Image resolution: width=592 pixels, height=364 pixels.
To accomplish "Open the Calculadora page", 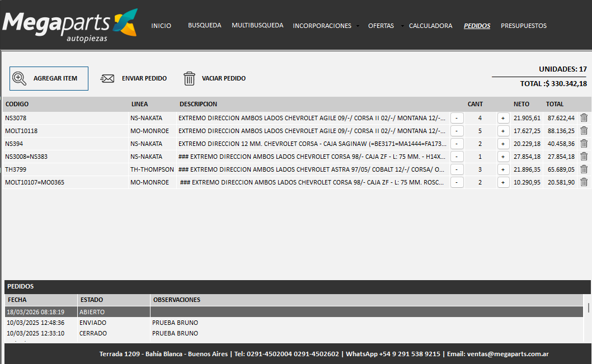I will point(430,26).
